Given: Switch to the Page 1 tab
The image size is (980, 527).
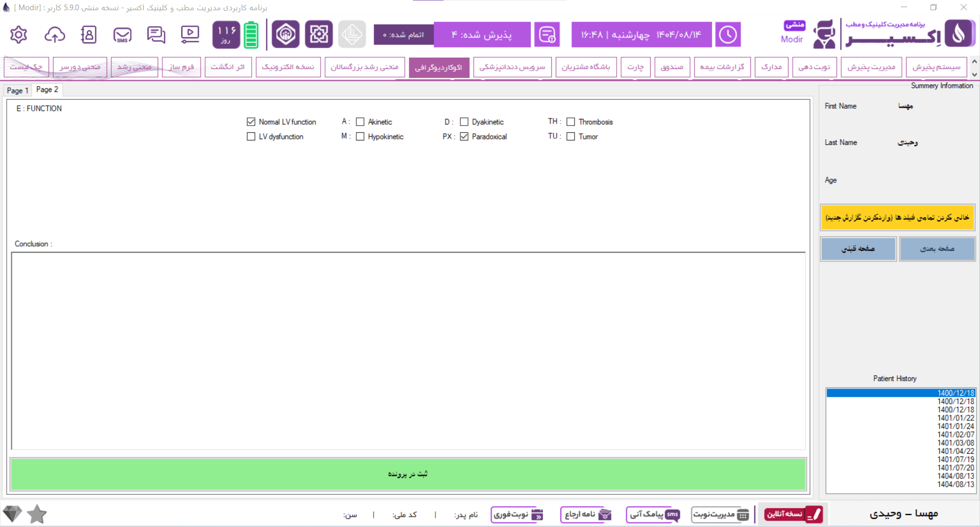Looking at the screenshot, I should pyautogui.click(x=17, y=90).
